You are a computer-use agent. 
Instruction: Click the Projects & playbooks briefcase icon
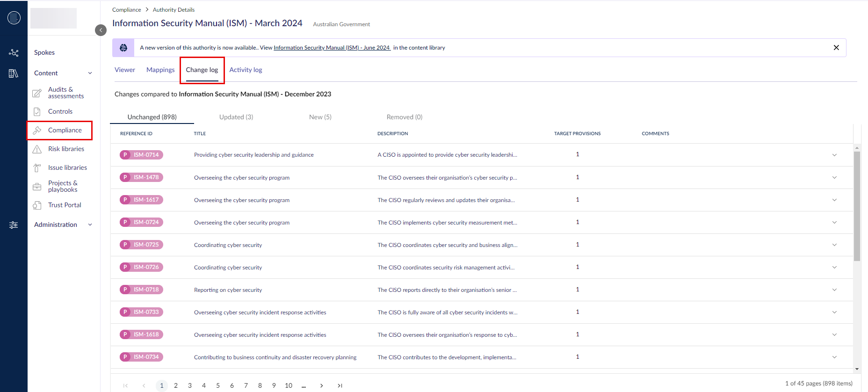(x=37, y=187)
